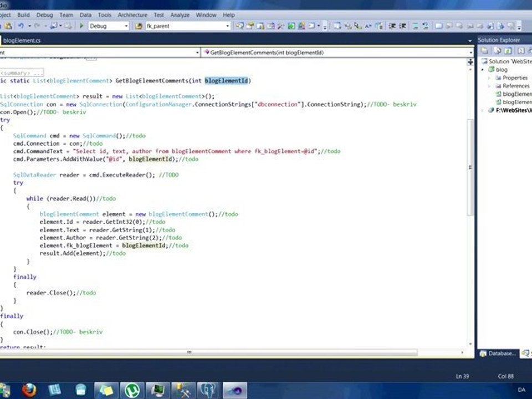Select the blogElement.cs editor tab
The image size is (532, 399).
(x=22, y=40)
